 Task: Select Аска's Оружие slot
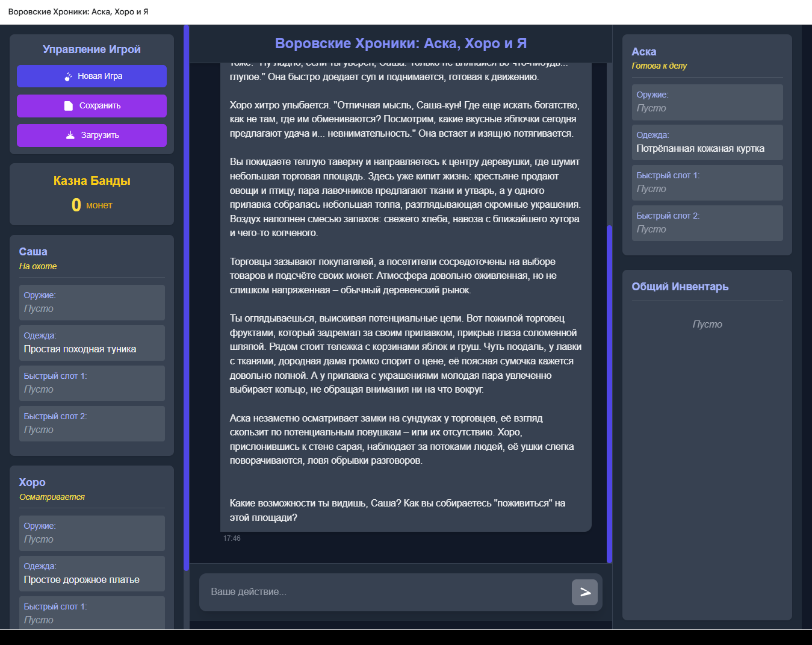tap(707, 102)
